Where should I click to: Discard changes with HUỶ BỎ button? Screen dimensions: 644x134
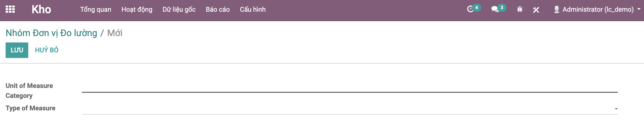pos(47,50)
